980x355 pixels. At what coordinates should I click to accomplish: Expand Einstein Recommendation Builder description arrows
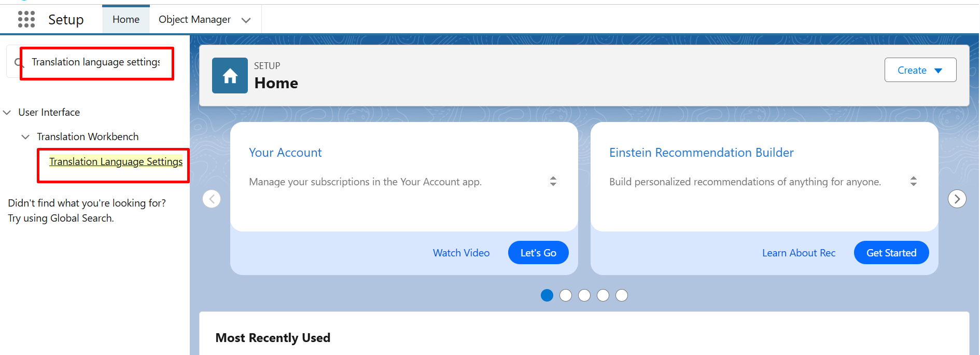pos(914,181)
